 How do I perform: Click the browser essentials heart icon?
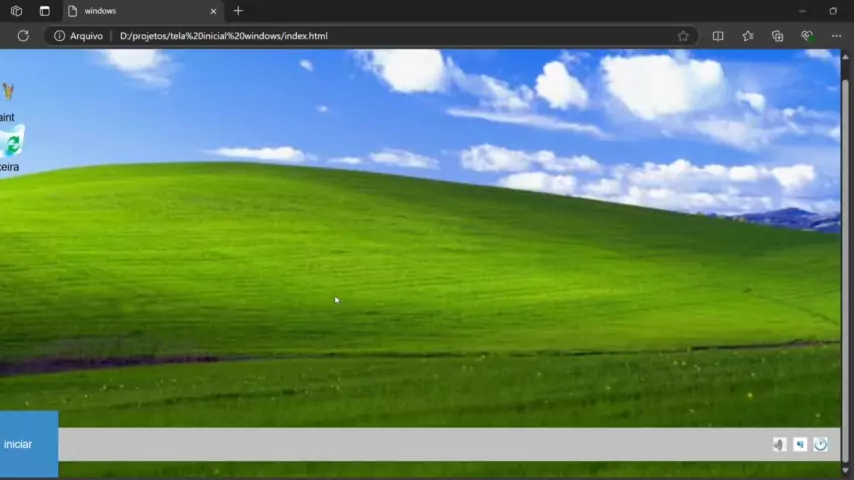click(807, 36)
